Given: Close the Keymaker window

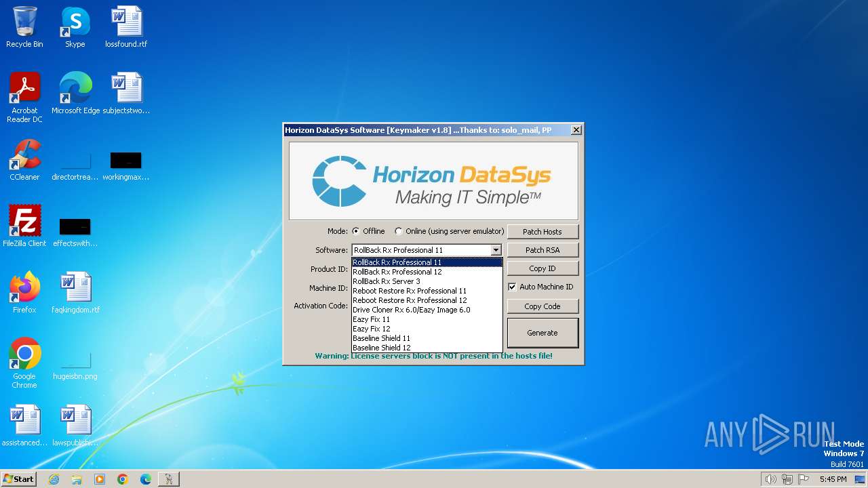Looking at the screenshot, I should [576, 130].
